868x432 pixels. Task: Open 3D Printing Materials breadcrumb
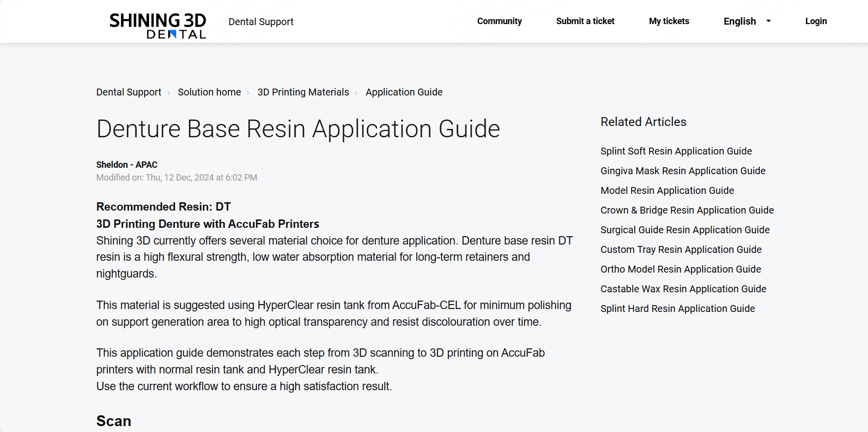303,92
